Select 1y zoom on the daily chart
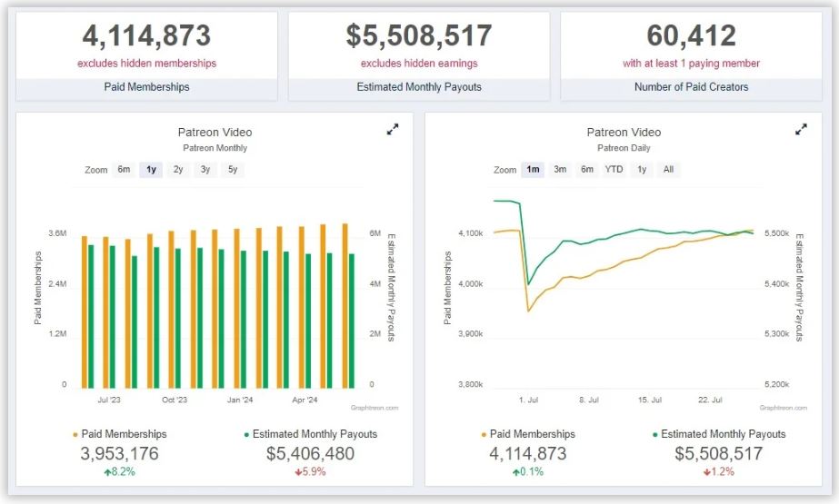The width and height of the screenshot is (839, 504). click(642, 170)
